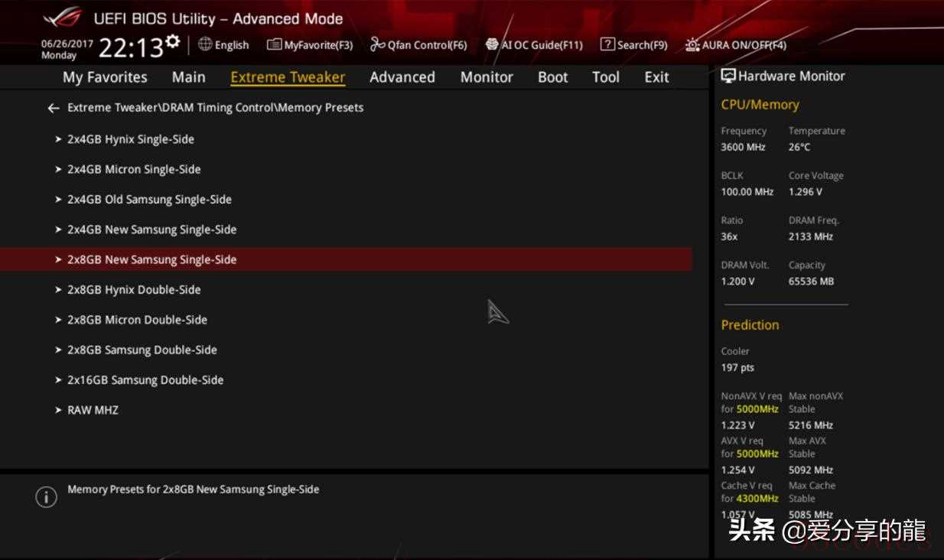Go back using the breadcrumb arrow

click(53, 108)
